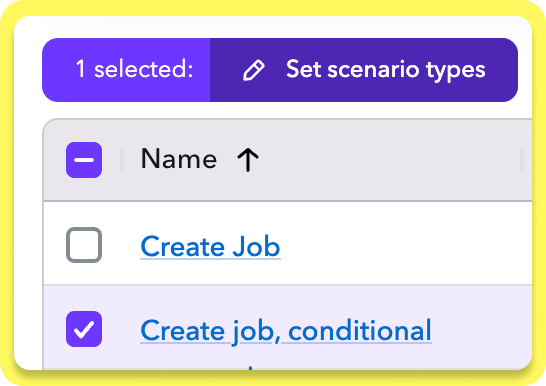This screenshot has width=546, height=386.
Task: Click the ascending sort arrow beside Name
Action: tap(248, 160)
